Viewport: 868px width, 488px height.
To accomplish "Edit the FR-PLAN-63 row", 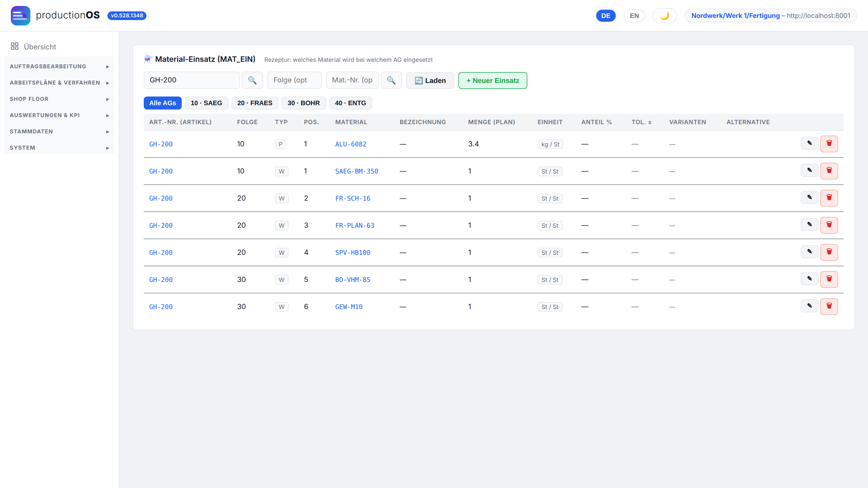I will point(809,224).
